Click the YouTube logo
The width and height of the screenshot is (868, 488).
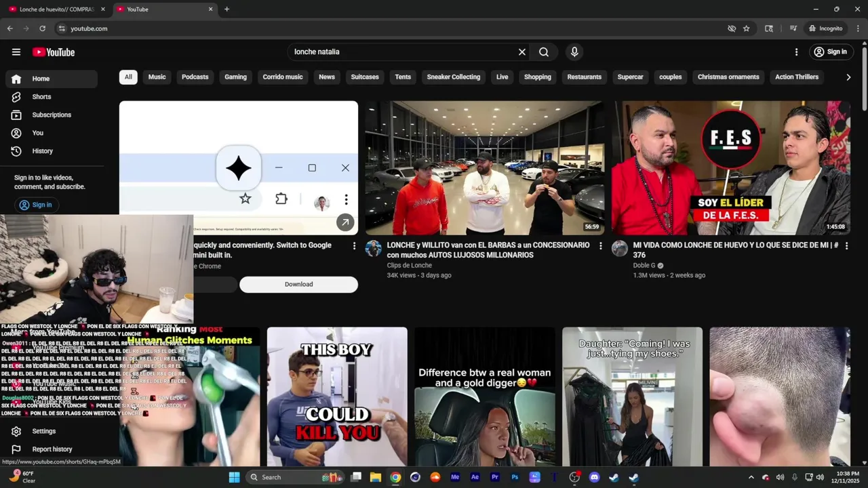[x=54, y=52]
